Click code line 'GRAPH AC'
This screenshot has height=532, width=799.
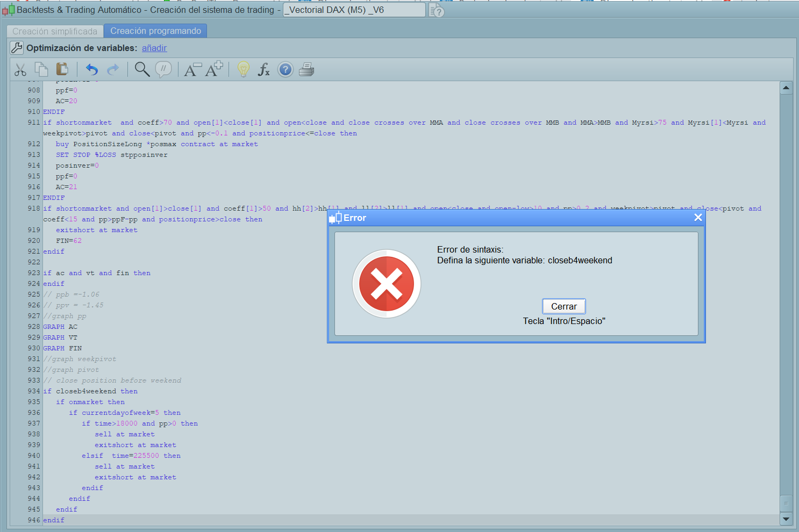tap(60, 327)
